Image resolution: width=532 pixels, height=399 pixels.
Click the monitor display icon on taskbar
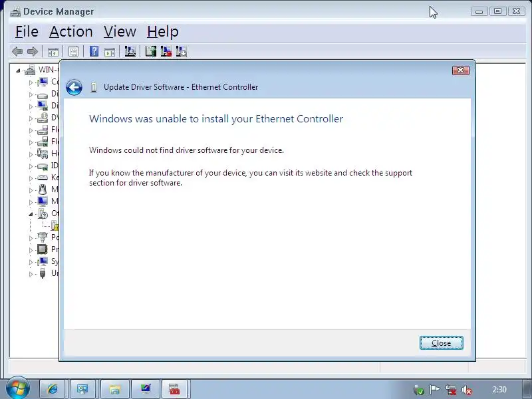pyautogui.click(x=146, y=389)
